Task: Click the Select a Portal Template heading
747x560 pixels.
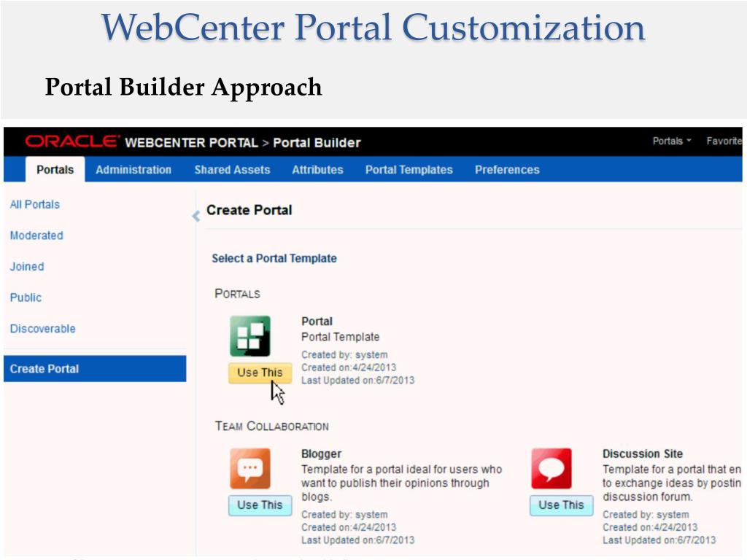Action: pos(274,258)
